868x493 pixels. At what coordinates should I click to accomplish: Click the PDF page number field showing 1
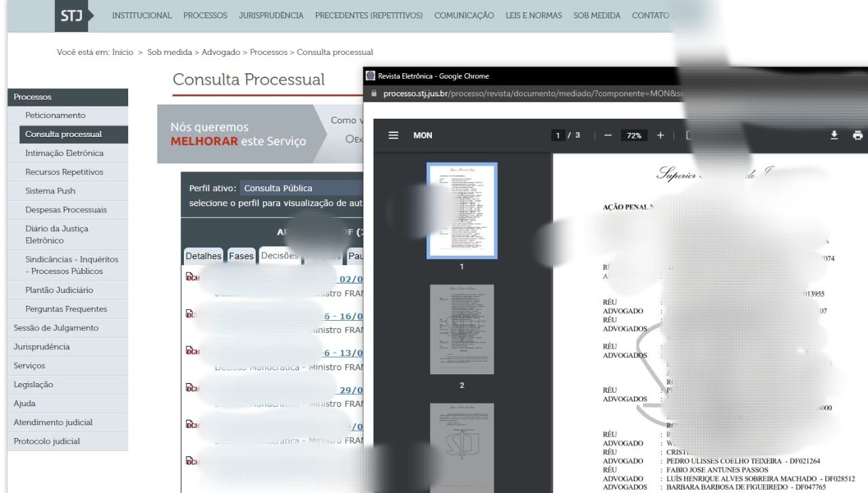click(x=558, y=135)
